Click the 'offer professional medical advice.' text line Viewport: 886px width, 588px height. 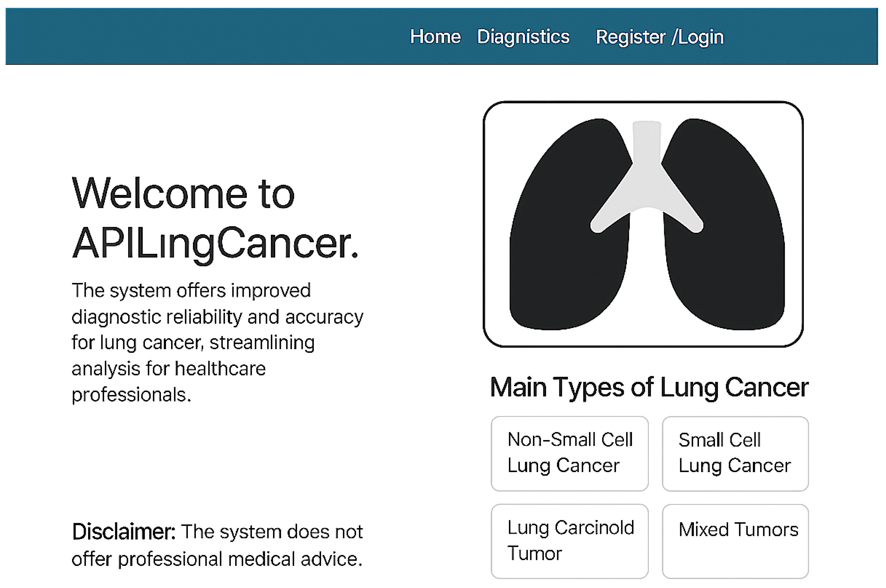click(x=216, y=559)
